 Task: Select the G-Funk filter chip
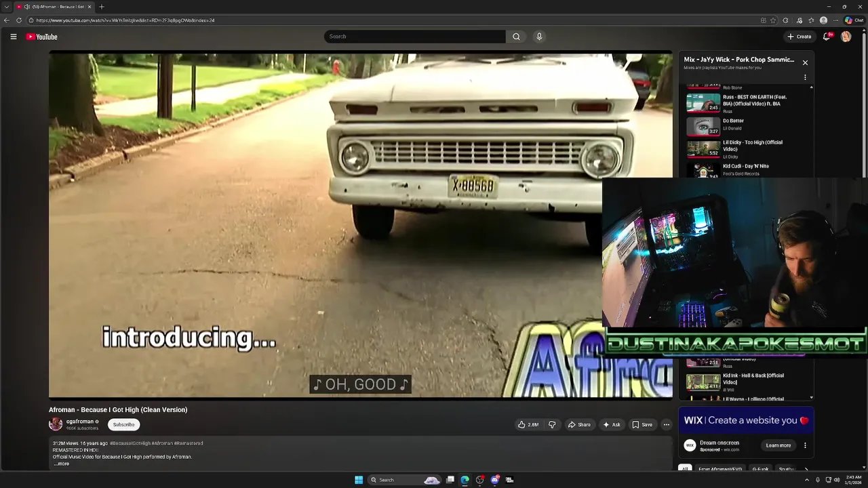click(x=760, y=469)
